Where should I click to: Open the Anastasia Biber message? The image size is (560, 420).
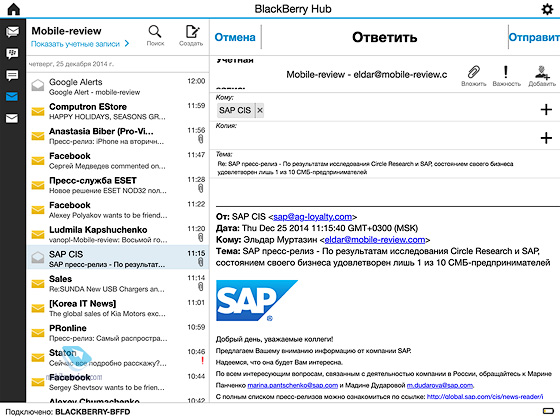click(x=118, y=136)
